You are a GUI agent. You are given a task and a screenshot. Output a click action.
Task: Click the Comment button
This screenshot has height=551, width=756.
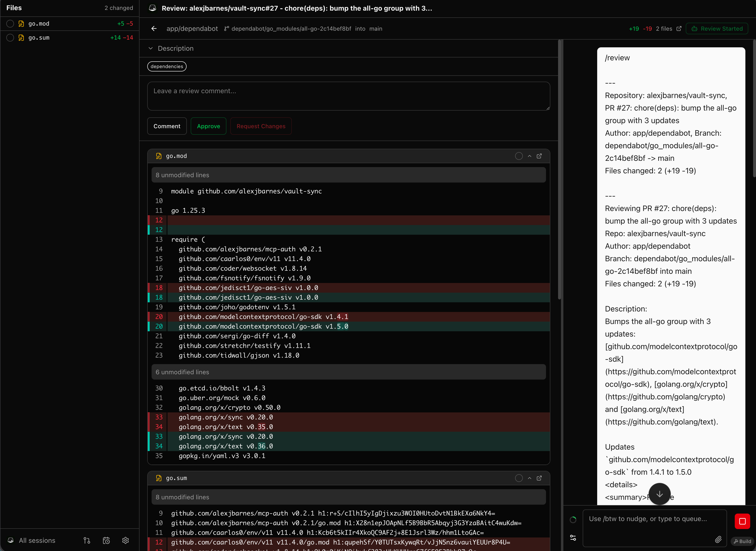167,126
